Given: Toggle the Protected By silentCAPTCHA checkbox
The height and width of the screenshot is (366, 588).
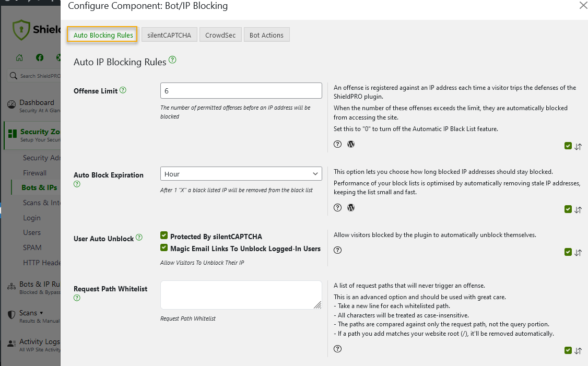Looking at the screenshot, I should coord(164,235).
